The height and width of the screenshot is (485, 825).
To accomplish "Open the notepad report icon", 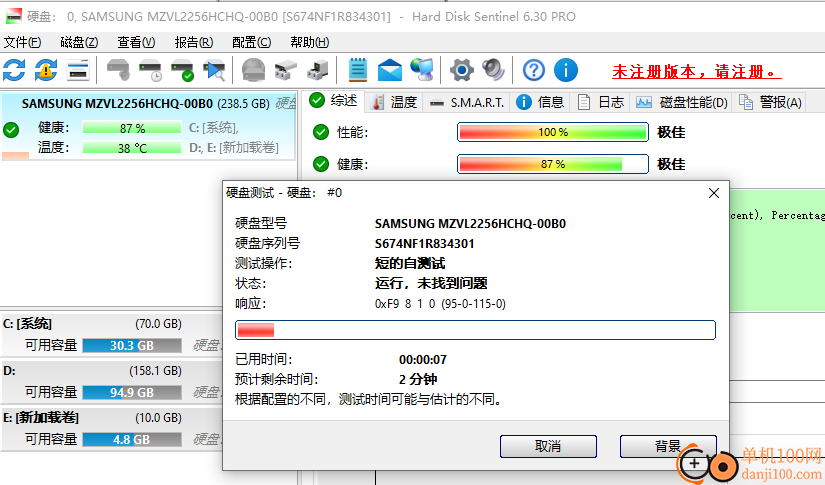I will [x=358, y=70].
